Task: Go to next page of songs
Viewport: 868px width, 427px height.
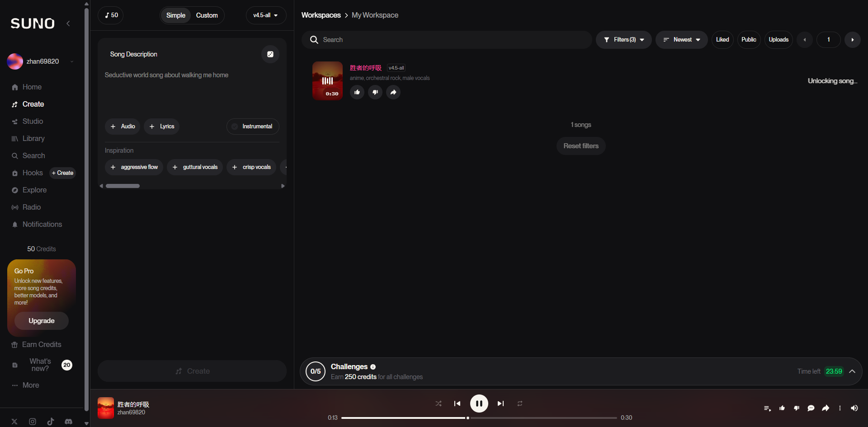Action: coord(853,40)
